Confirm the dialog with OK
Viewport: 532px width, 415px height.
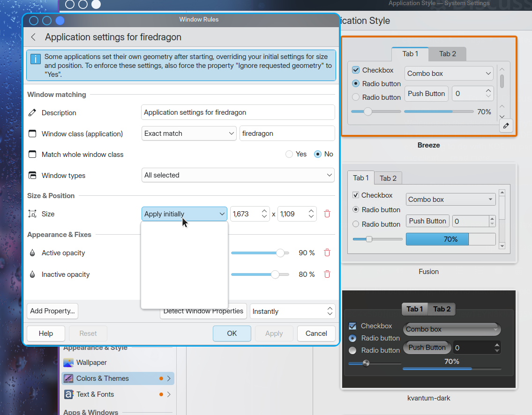pyautogui.click(x=232, y=333)
